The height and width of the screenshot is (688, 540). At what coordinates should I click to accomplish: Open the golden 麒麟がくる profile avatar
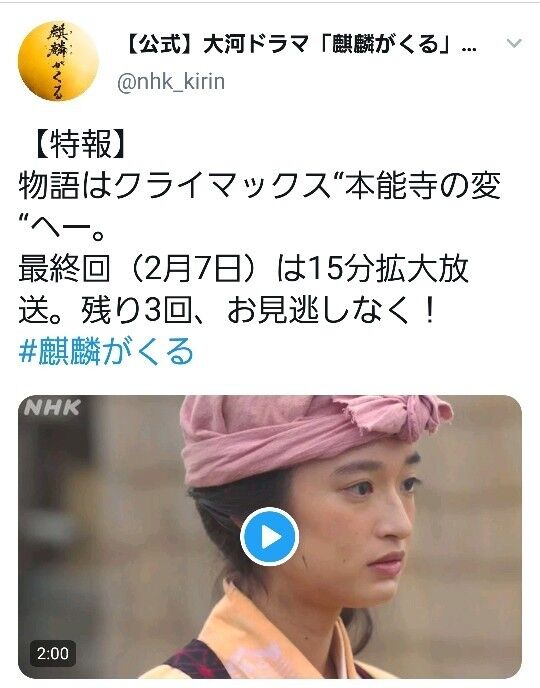coord(58,61)
